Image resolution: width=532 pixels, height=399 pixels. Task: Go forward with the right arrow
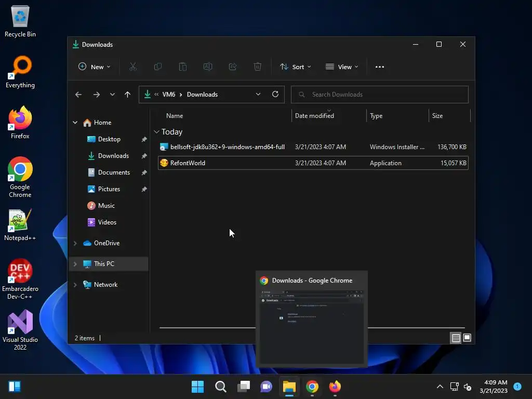[96, 95]
